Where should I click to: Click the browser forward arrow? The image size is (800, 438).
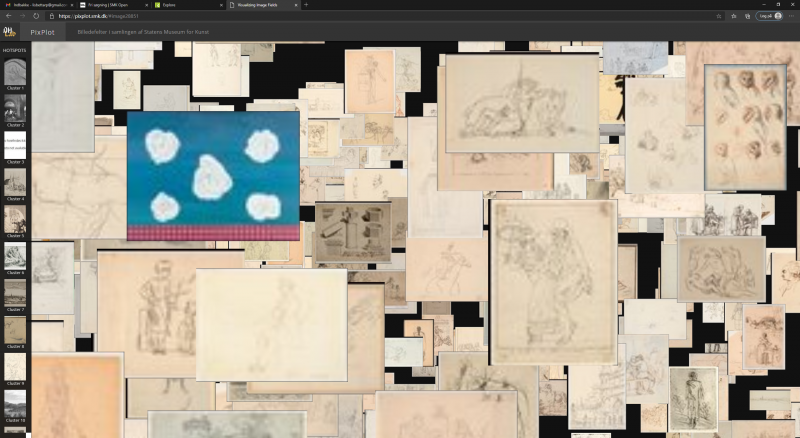(22, 16)
